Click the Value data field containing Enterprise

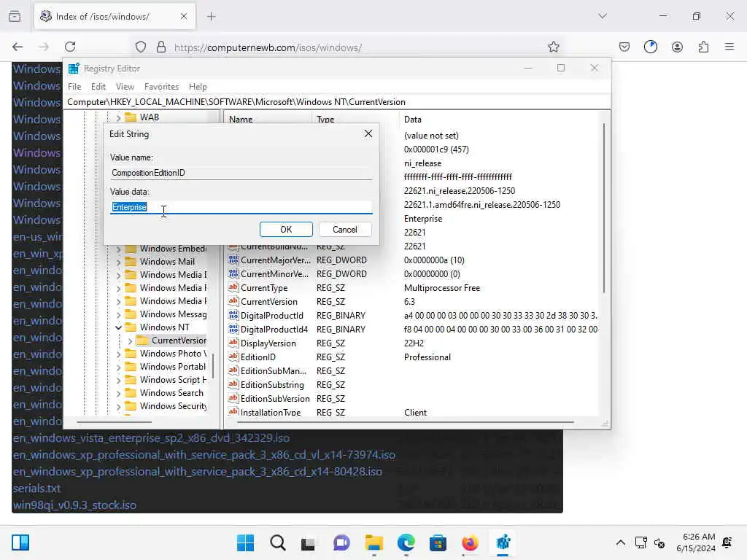tap(241, 207)
